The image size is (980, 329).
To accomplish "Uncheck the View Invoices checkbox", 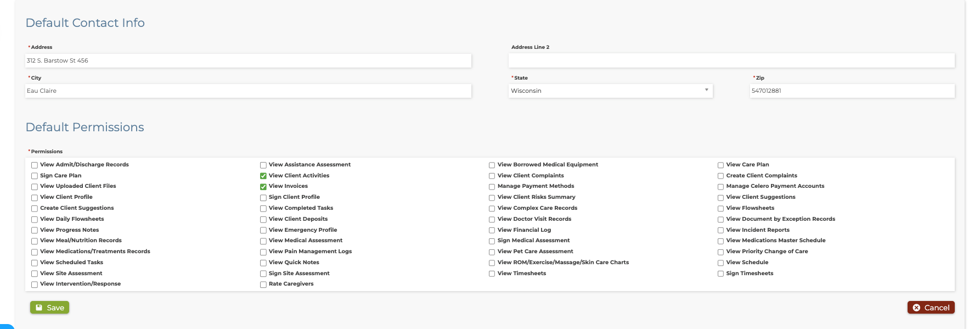I will 263,187.
